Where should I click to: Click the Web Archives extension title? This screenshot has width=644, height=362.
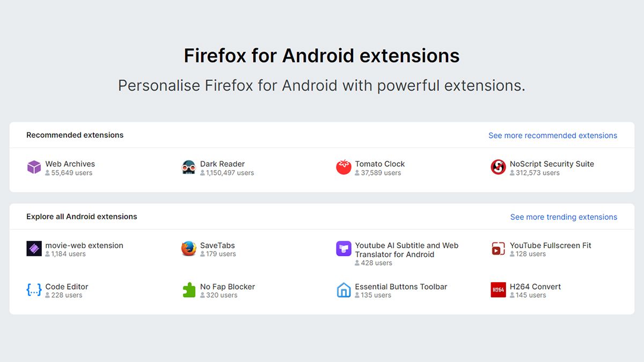click(x=70, y=164)
